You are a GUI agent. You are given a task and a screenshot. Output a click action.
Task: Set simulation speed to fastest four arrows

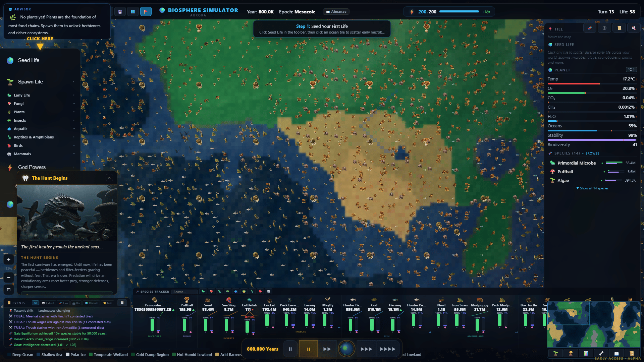[387, 349]
